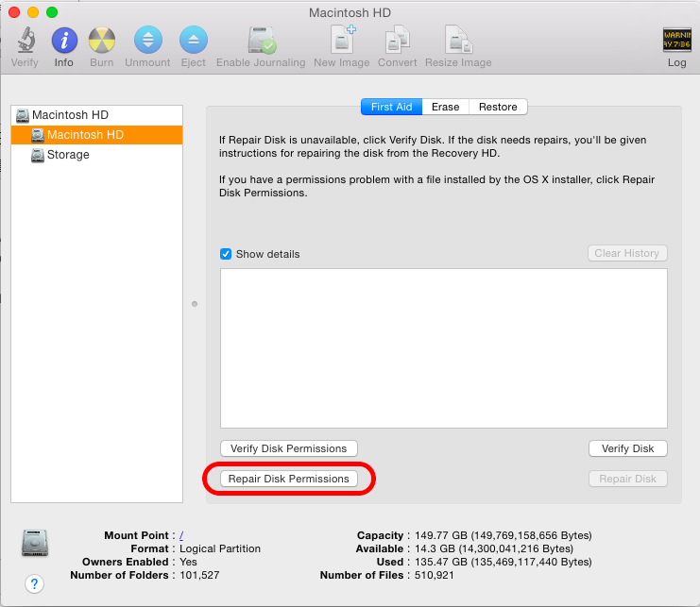This screenshot has height=607, width=700.
Task: Click Verify Disk Permissions button
Action: point(289,448)
